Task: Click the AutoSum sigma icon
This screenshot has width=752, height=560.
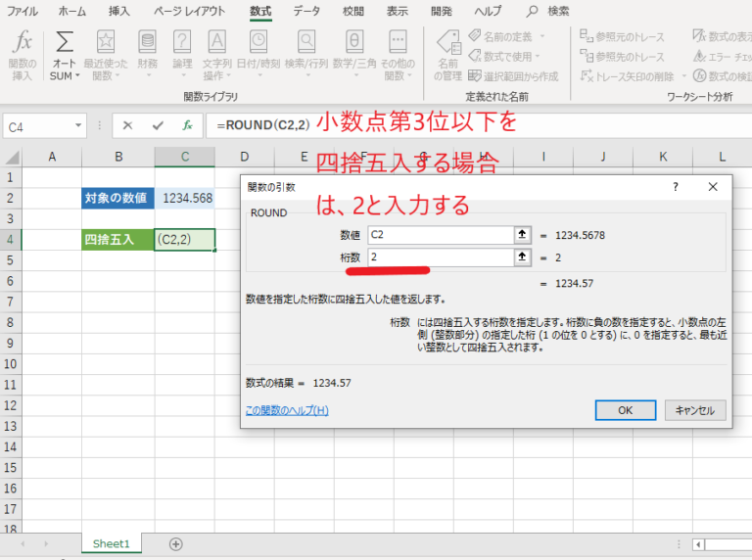Action: [x=65, y=42]
